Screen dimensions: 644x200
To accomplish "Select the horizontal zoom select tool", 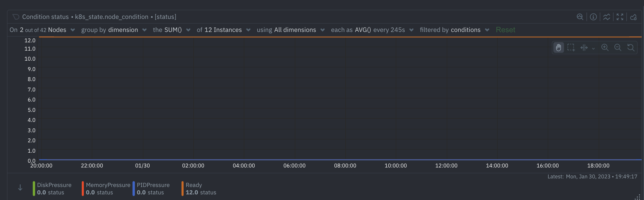I will tap(584, 48).
